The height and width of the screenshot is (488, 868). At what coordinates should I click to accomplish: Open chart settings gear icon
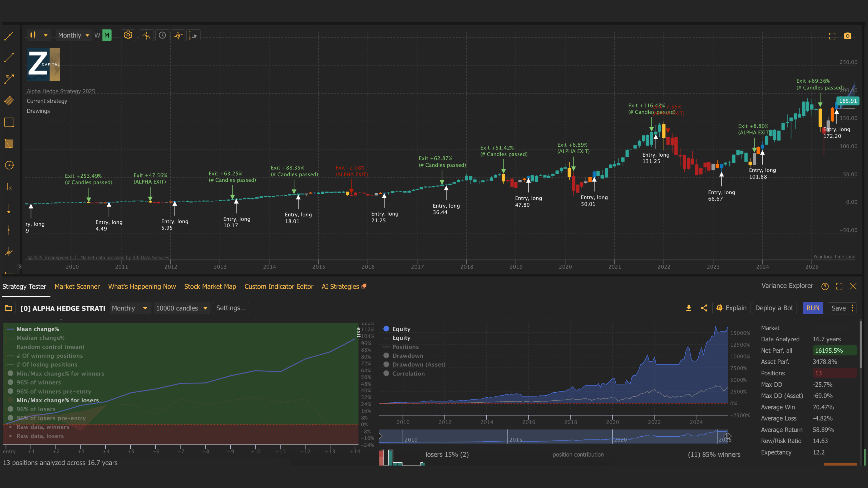pyautogui.click(x=128, y=35)
